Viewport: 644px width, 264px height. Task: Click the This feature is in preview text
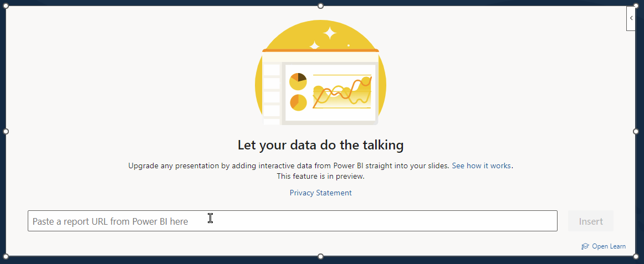click(x=320, y=177)
